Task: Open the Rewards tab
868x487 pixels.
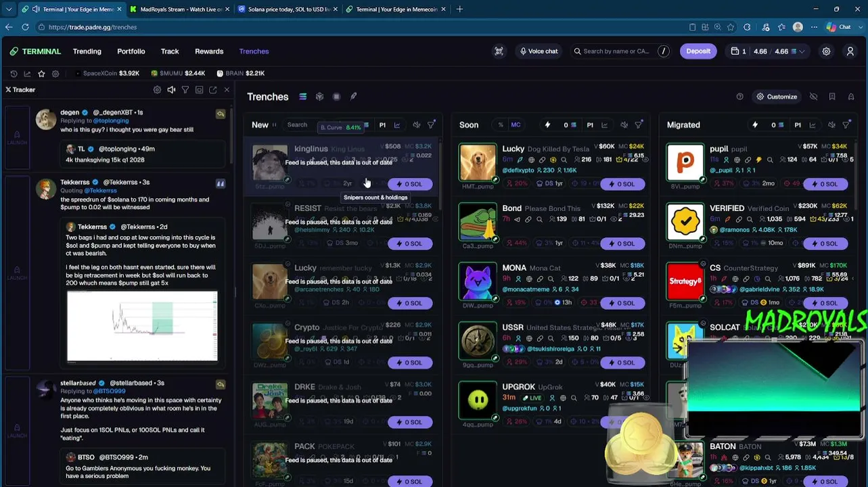Action: 209,51
